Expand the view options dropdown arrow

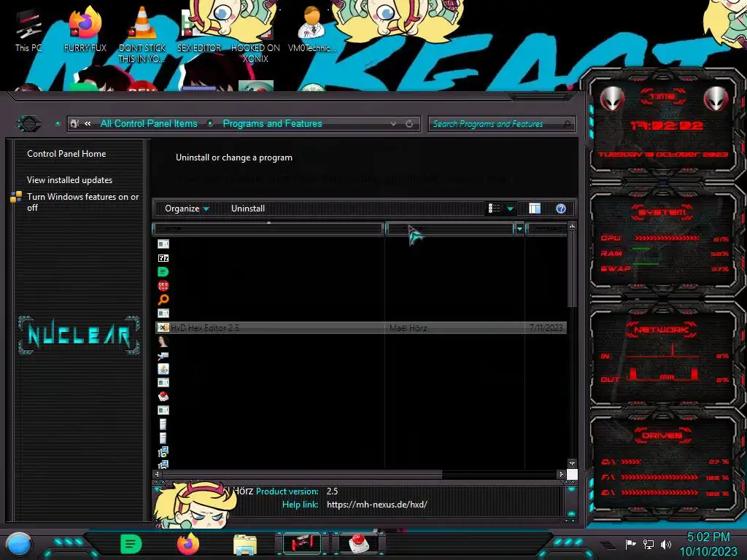pos(510,209)
